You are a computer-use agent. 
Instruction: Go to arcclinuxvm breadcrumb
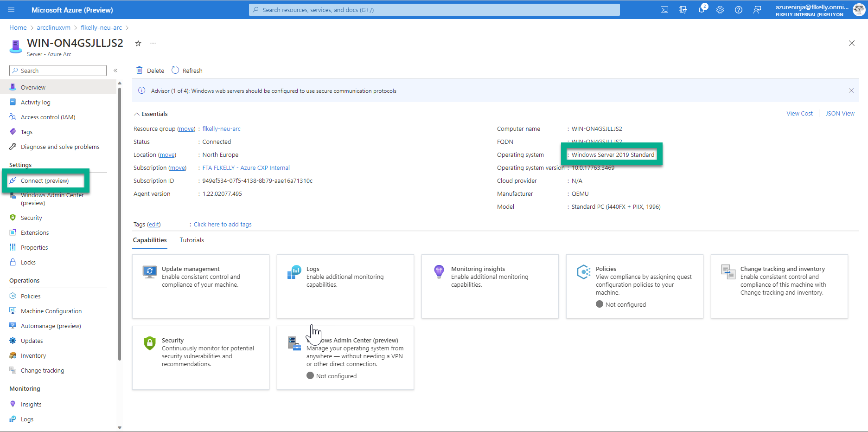54,27
